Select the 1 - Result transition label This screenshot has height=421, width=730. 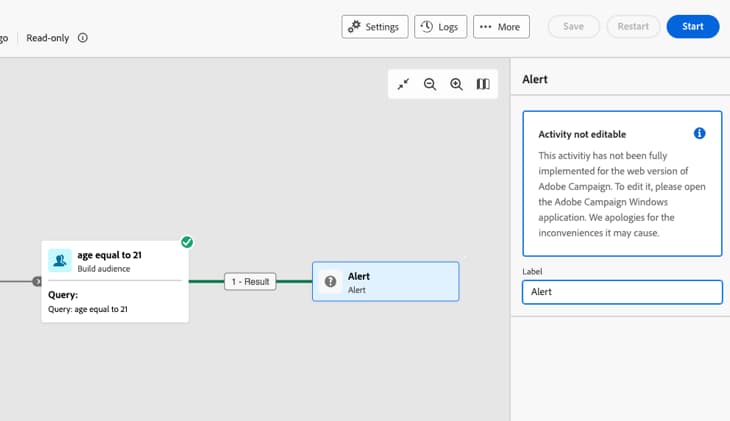click(x=250, y=282)
